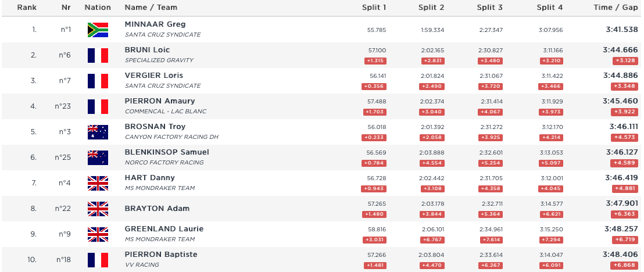Select the Name / Team column header
The image size is (644, 272).
coord(151,8)
